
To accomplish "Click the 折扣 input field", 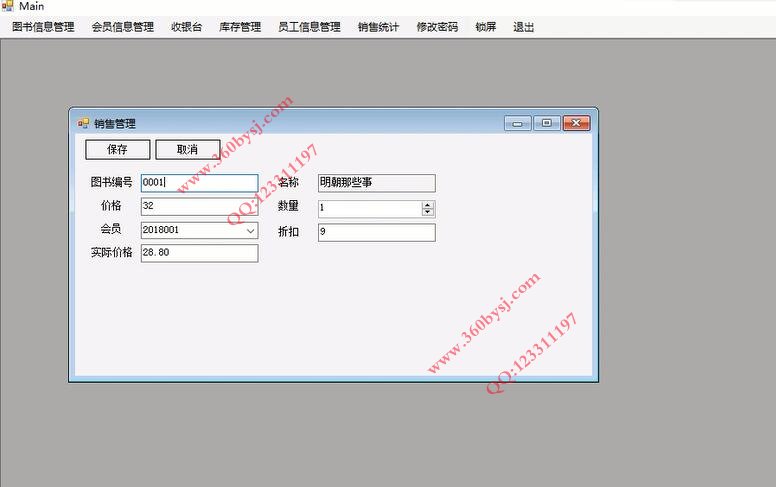I will coord(377,232).
